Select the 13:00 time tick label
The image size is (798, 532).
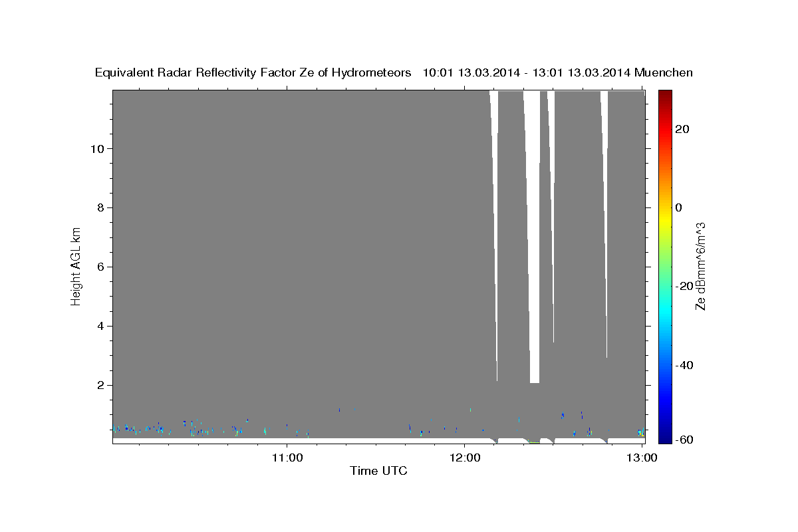coord(642,458)
